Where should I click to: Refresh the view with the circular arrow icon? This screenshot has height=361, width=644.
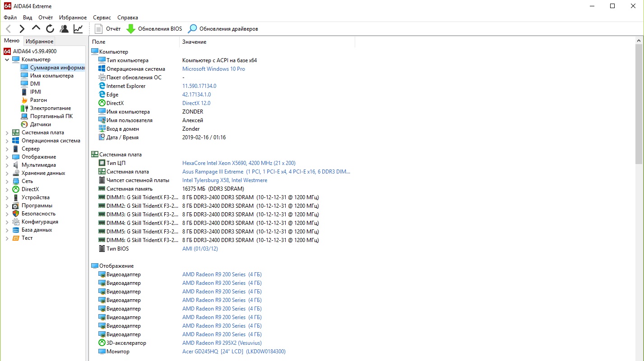coord(50,29)
